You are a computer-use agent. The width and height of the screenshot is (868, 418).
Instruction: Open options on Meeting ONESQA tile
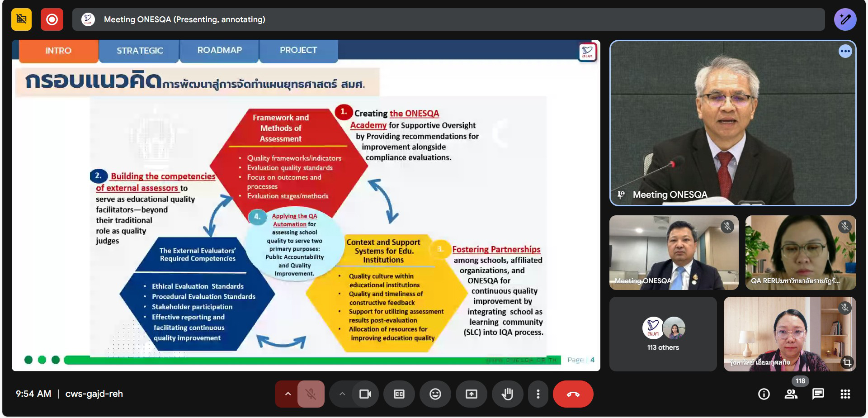[x=845, y=51]
